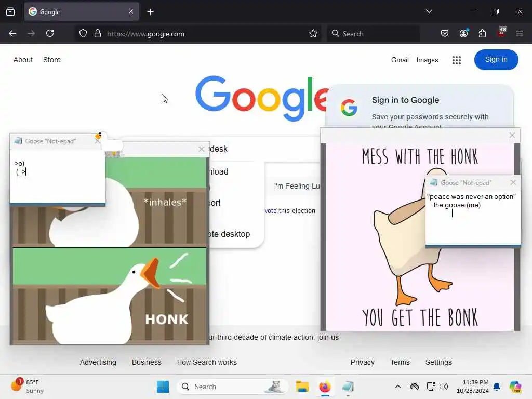Open the Google apps grid
Image resolution: width=532 pixels, height=399 pixels.
point(456,60)
